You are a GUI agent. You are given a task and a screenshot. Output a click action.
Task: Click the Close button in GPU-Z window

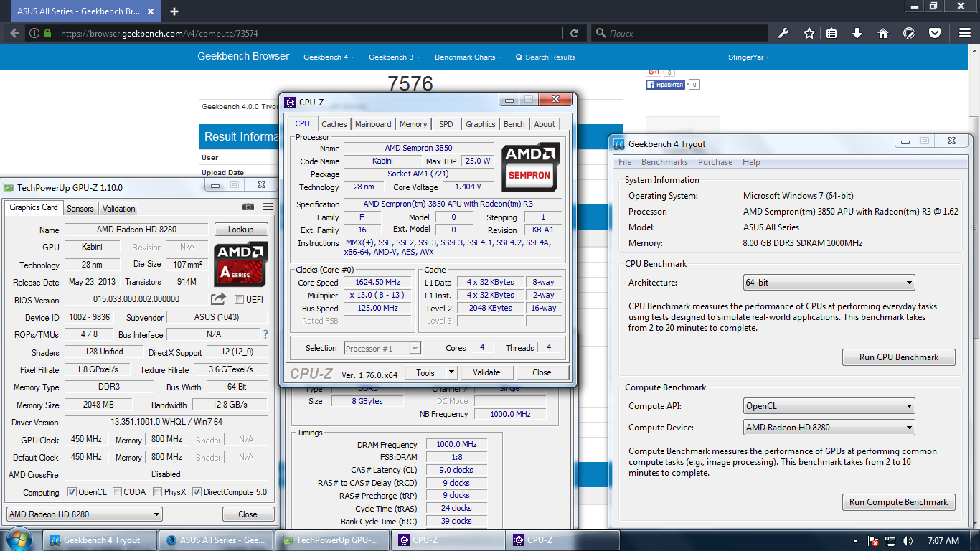248,514
